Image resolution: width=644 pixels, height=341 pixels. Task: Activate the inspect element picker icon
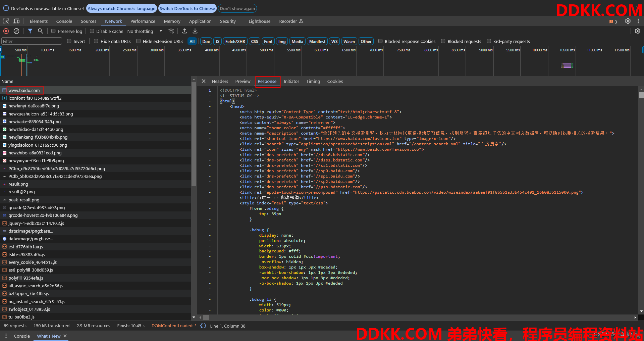pos(6,21)
